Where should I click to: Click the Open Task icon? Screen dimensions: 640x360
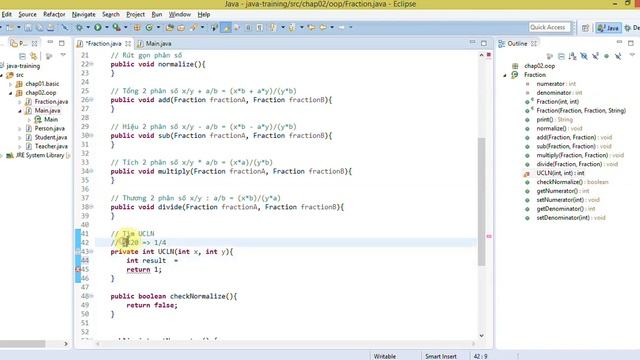(x=181, y=28)
